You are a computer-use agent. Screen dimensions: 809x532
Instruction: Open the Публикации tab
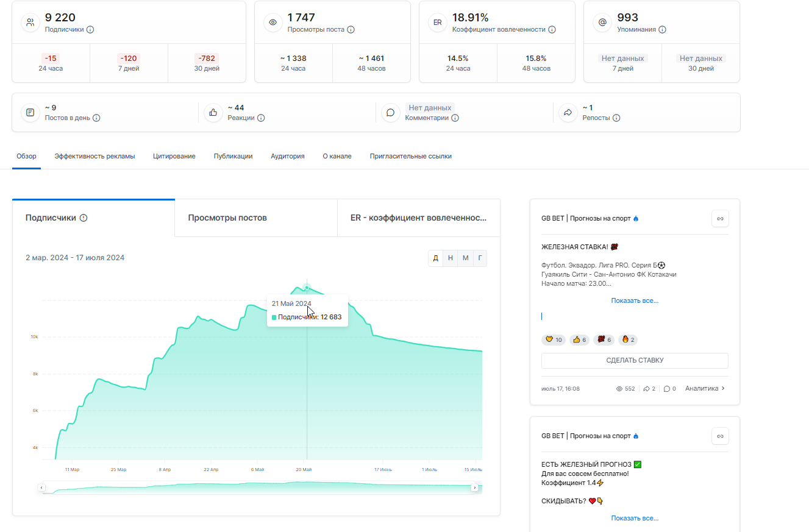pos(233,156)
